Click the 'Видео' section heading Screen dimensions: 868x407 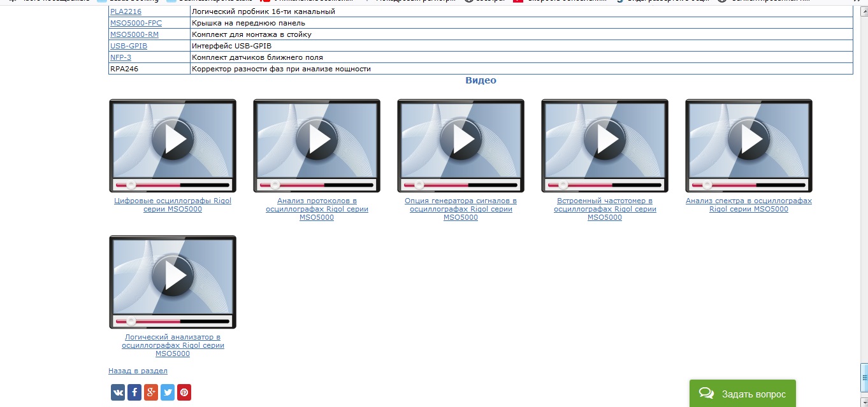click(481, 80)
